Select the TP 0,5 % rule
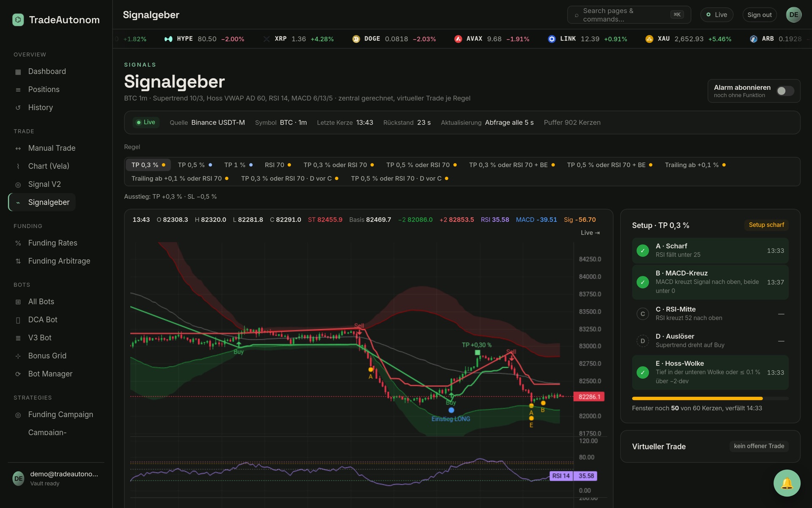This screenshot has height=508, width=812. (195, 165)
